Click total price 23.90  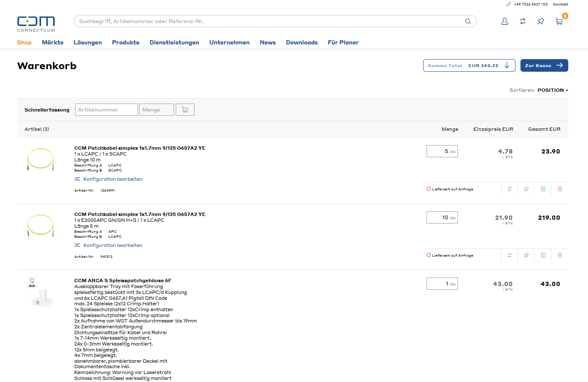551,151
